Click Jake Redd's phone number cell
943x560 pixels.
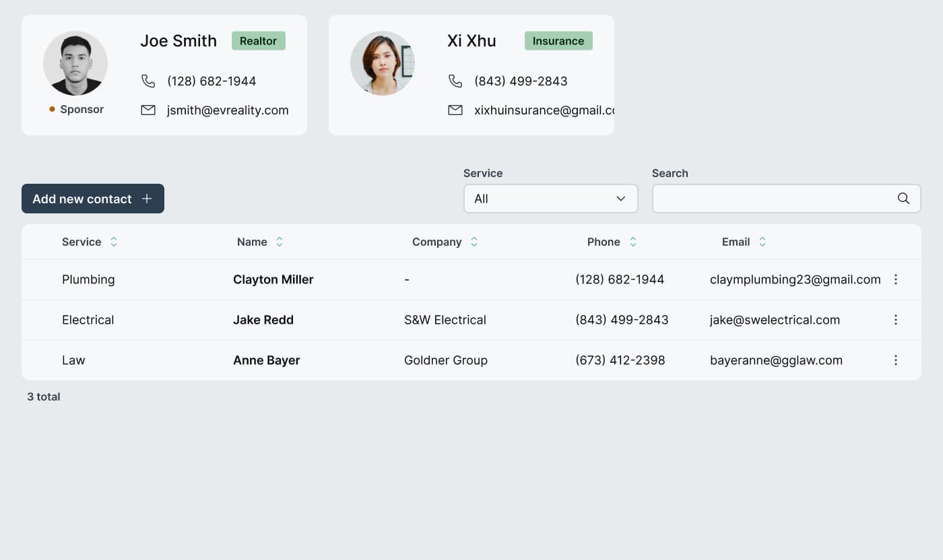622,320
